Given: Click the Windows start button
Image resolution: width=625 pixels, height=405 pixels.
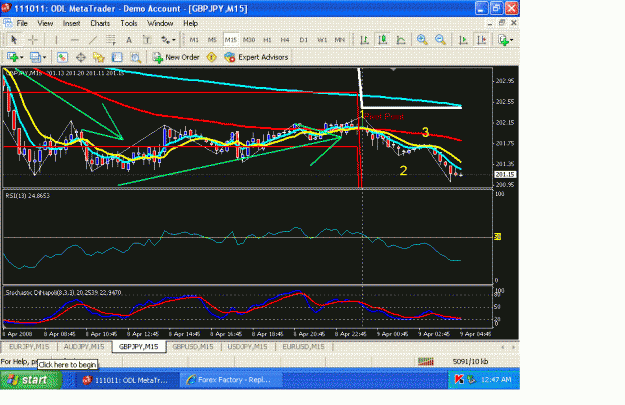Looking at the screenshot, I should click(31, 379).
